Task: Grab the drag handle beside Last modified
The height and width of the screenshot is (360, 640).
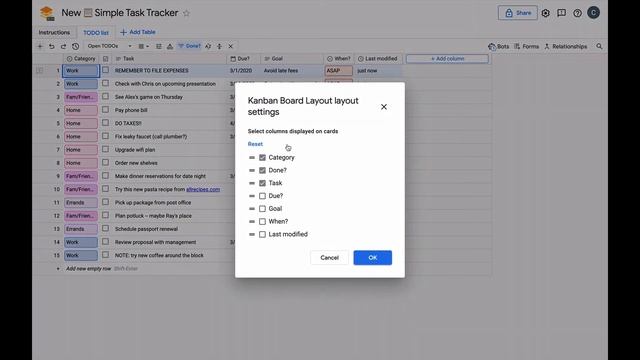Action: point(252,234)
